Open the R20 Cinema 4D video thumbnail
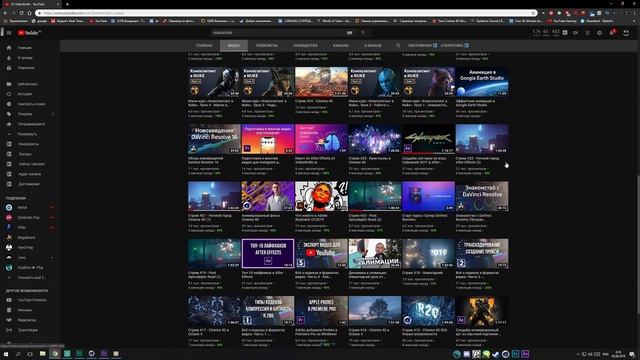 428,311
